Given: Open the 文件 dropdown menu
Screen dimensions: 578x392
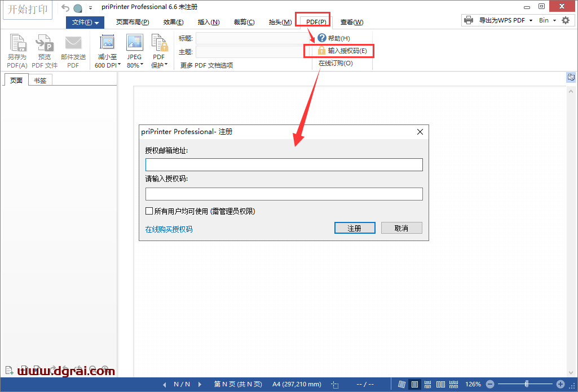Looking at the screenshot, I should (85, 22).
